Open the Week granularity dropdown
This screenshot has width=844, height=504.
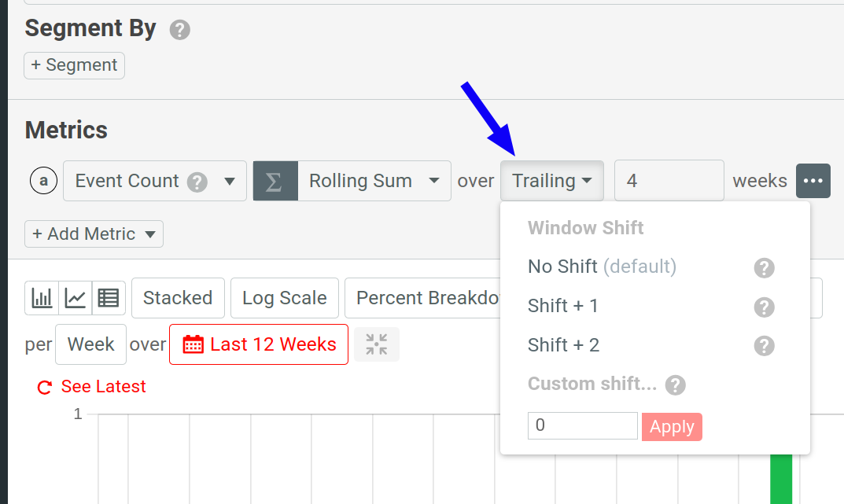coord(90,344)
